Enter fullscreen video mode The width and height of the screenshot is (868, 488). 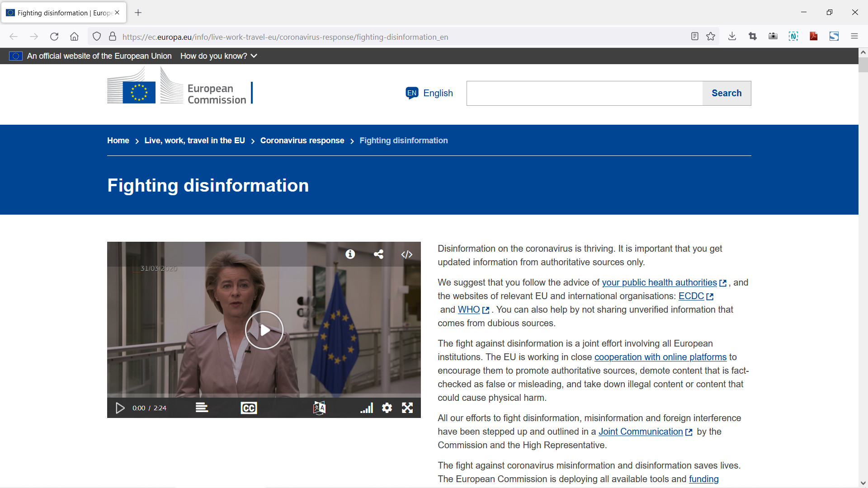click(x=407, y=408)
